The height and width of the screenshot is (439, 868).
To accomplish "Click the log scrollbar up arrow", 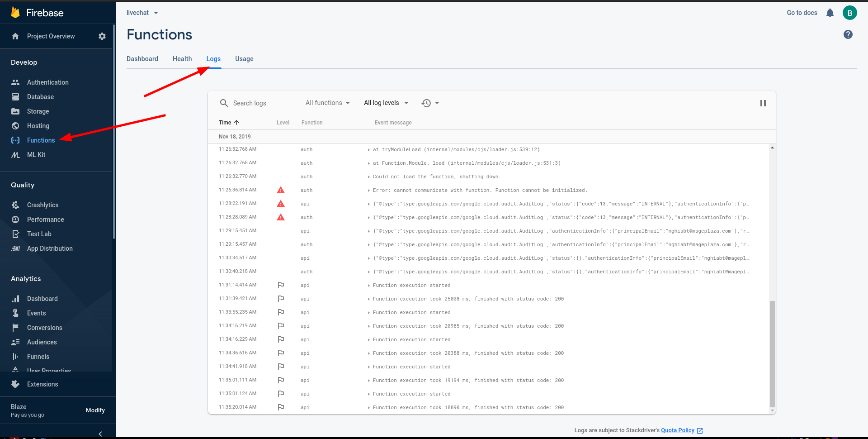I will point(772,148).
